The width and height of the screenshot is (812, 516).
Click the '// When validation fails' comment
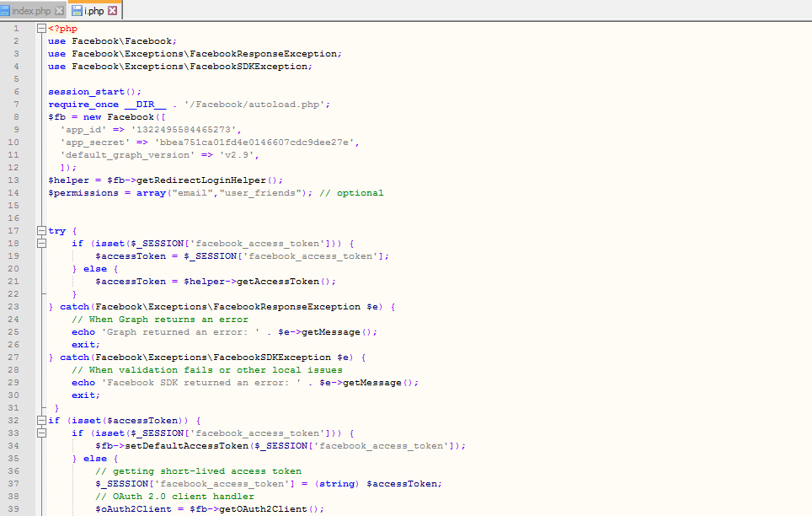point(207,370)
